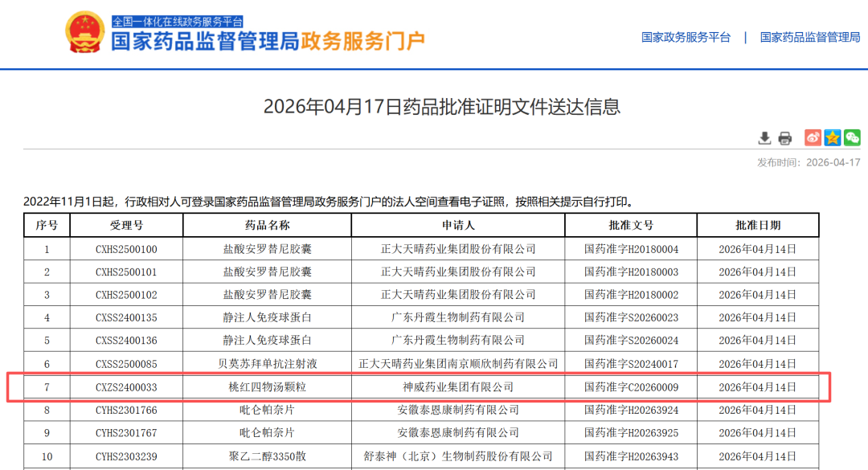This screenshot has height=470, width=868.
Task: Select acceptance number CXZS2400033
Action: pos(126,387)
